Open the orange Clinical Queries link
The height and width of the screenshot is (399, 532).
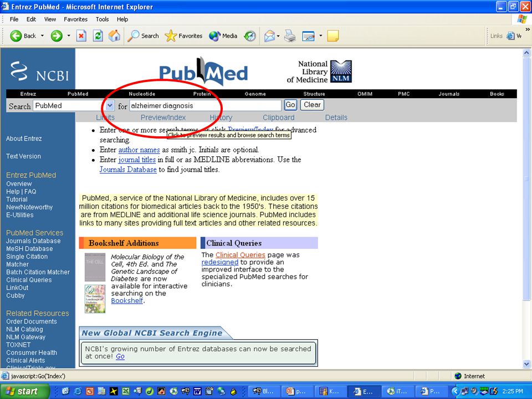240,255
